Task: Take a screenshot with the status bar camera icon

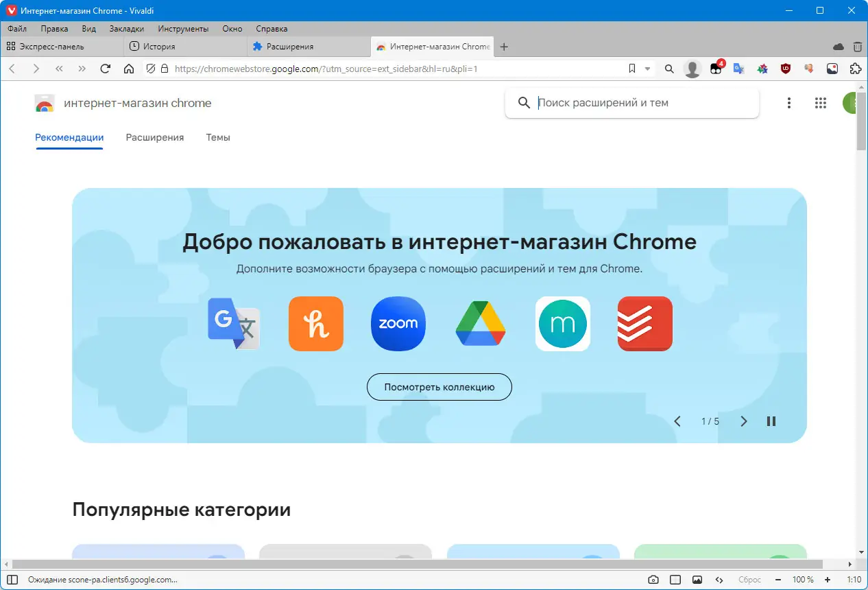Action: pyautogui.click(x=653, y=580)
